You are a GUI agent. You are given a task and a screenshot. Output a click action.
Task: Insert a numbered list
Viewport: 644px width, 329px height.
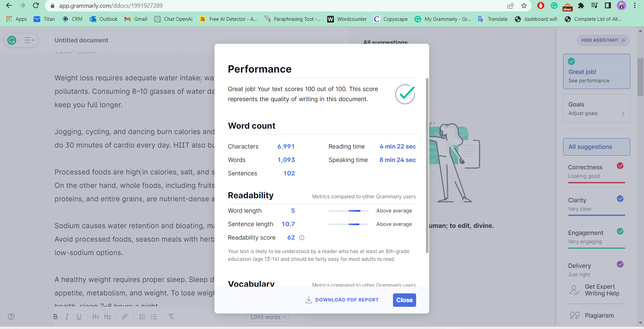click(142, 317)
